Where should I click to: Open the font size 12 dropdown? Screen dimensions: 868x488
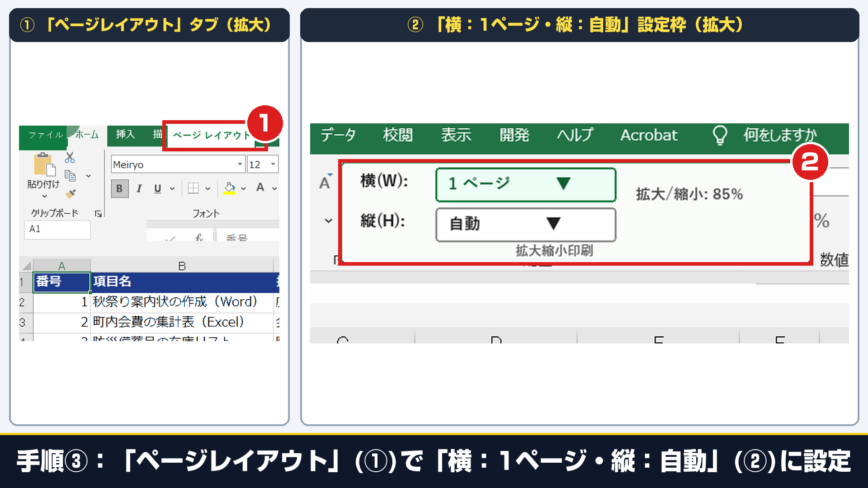coord(273,164)
